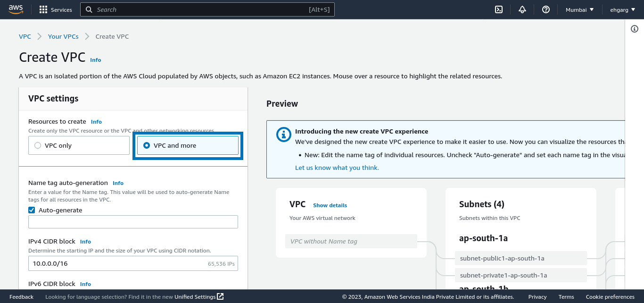Uncheck the Auto-generate checkbox
The height and width of the screenshot is (303, 644).
click(32, 210)
